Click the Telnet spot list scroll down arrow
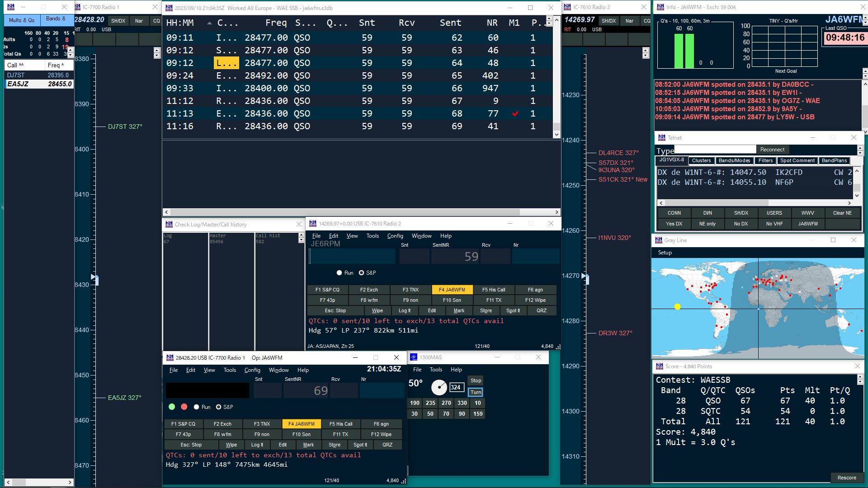The width and height of the screenshot is (868, 488). (857, 196)
